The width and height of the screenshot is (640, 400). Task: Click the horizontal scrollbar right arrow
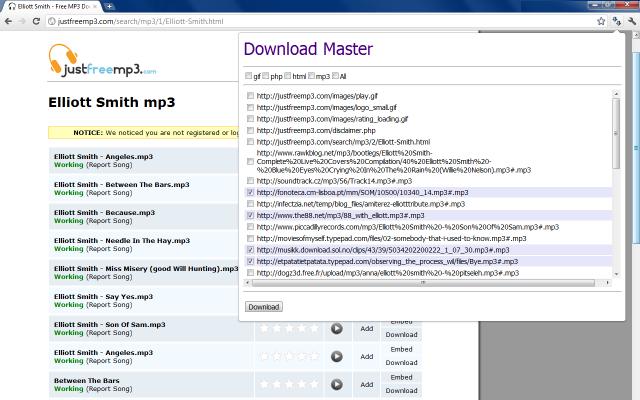608,282
